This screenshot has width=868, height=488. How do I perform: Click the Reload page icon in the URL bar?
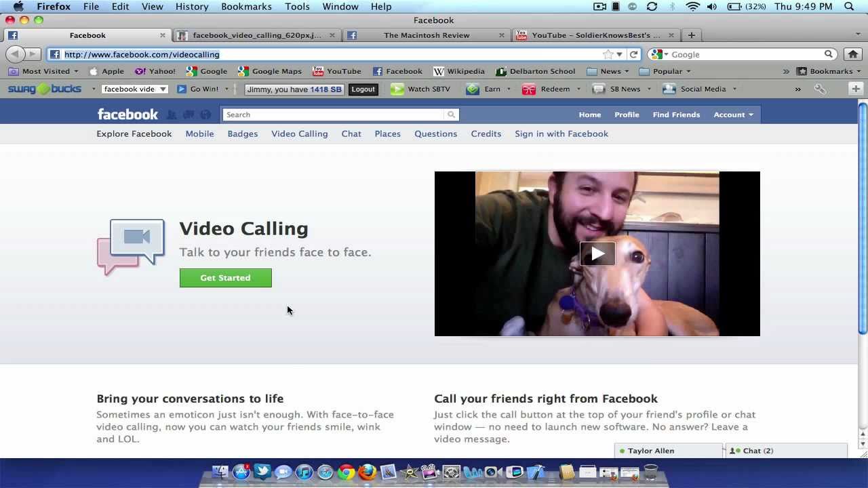[633, 54]
